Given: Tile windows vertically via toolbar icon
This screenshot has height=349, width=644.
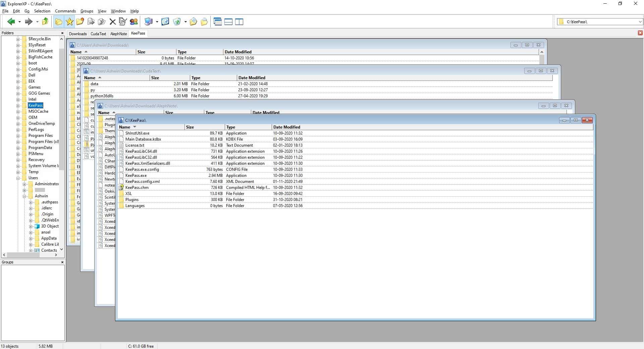Looking at the screenshot, I should [x=239, y=22].
